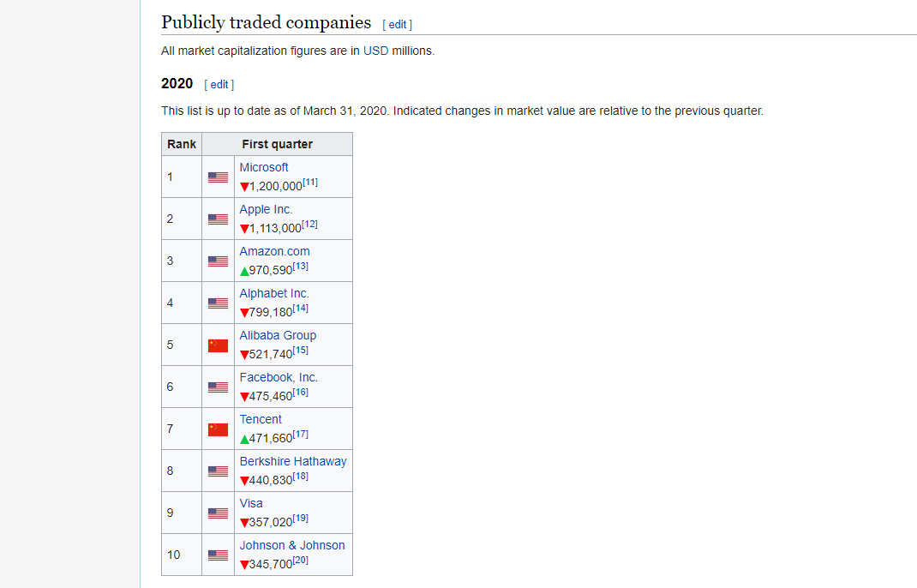Open the Berkshire Hathaway article link
Viewport: 917px width, 588px height.
point(293,462)
